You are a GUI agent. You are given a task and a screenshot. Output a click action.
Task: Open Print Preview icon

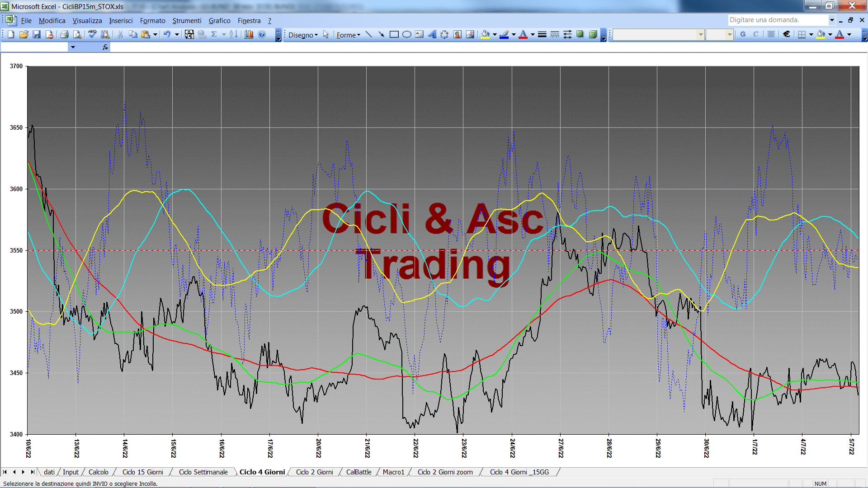(x=77, y=34)
